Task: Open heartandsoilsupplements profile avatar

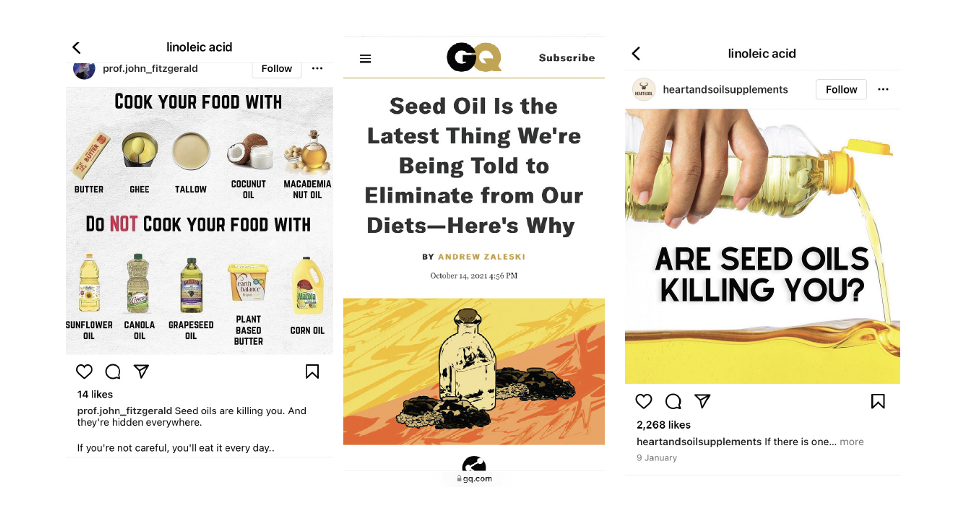Action: coord(643,89)
